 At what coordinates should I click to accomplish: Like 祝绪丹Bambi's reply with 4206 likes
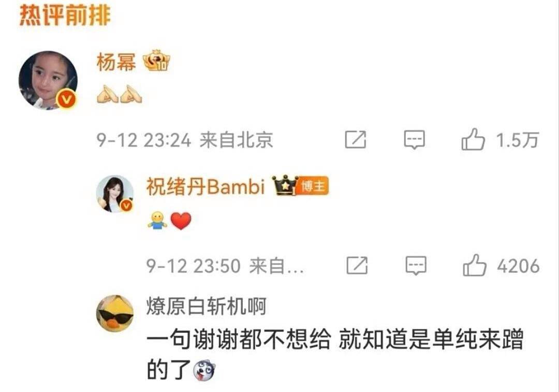[475, 265]
